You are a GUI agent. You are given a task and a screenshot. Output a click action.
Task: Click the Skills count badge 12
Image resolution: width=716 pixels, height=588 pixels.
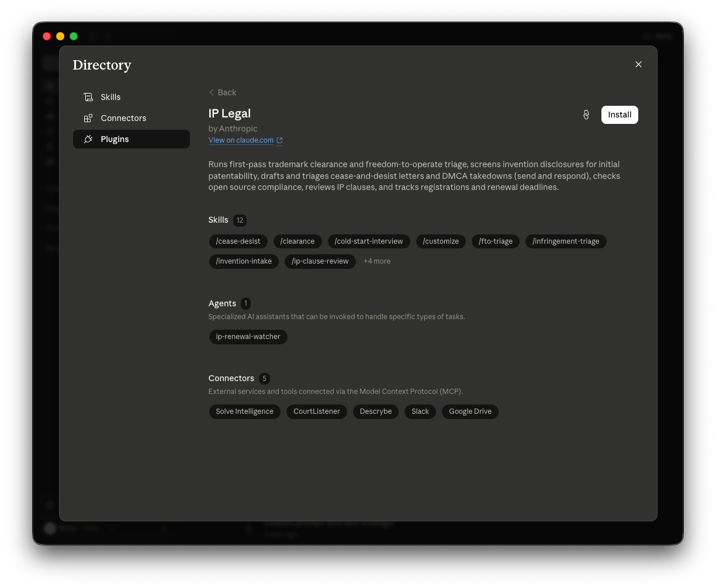point(240,220)
